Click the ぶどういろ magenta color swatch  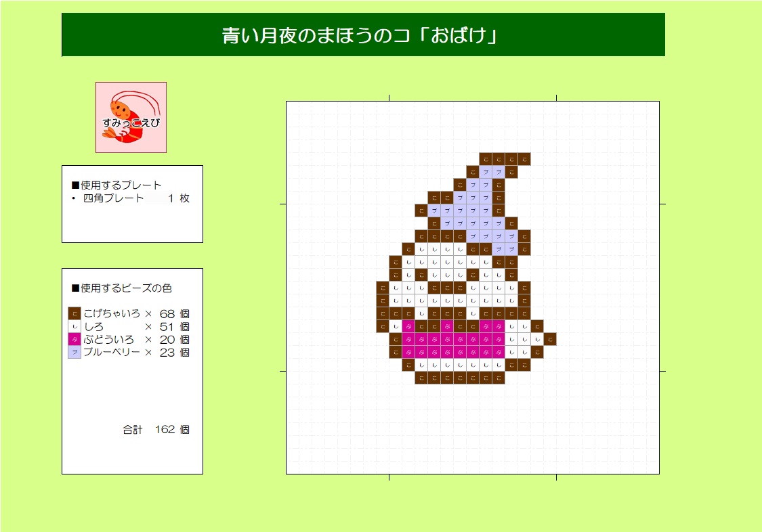(75, 339)
